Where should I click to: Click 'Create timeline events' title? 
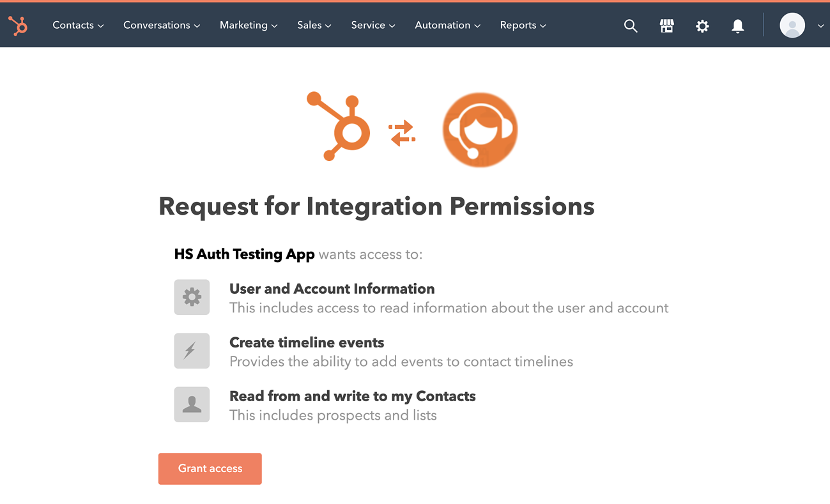point(307,342)
